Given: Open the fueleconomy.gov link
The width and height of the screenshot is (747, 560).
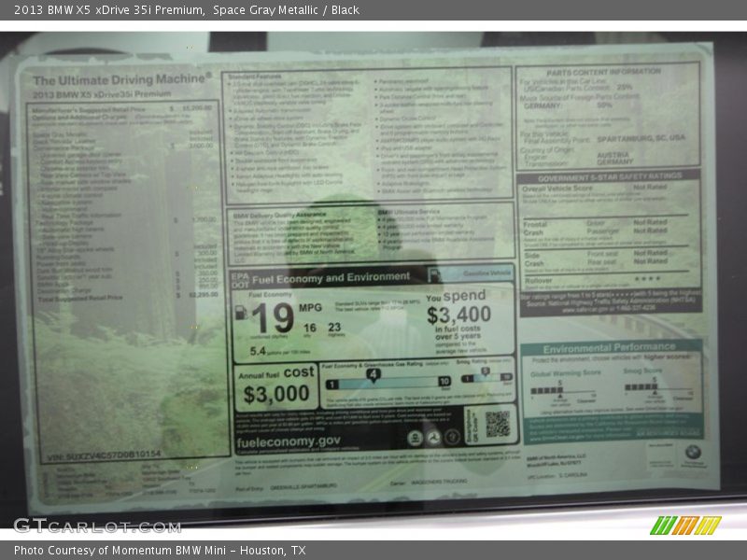Looking at the screenshot, I should point(289,441).
